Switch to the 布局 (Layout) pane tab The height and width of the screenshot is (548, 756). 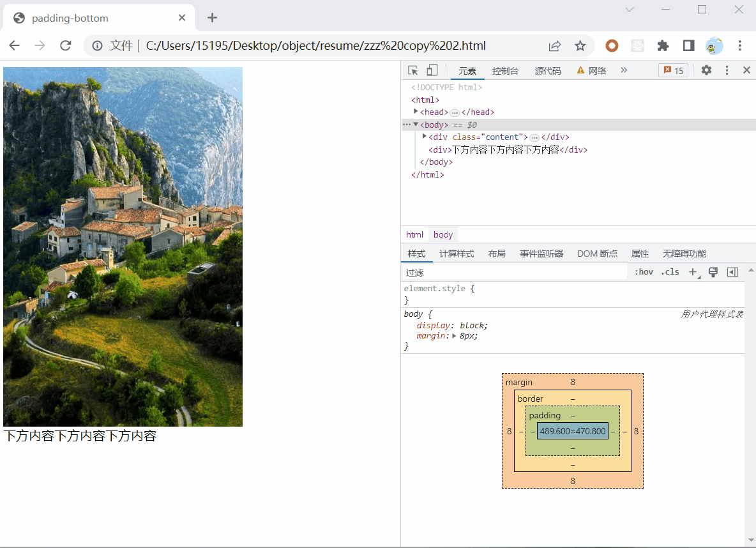(x=497, y=254)
